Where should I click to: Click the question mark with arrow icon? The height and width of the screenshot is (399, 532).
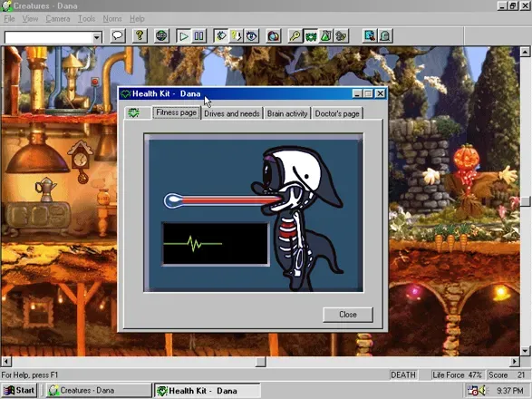coord(236,35)
